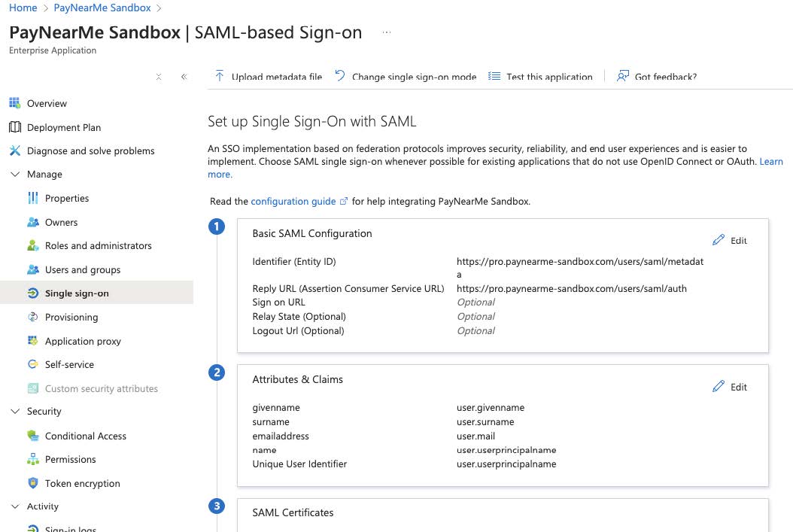This screenshot has height=532, width=793.
Task: Click the Roles and administrators icon
Action: pos(33,246)
